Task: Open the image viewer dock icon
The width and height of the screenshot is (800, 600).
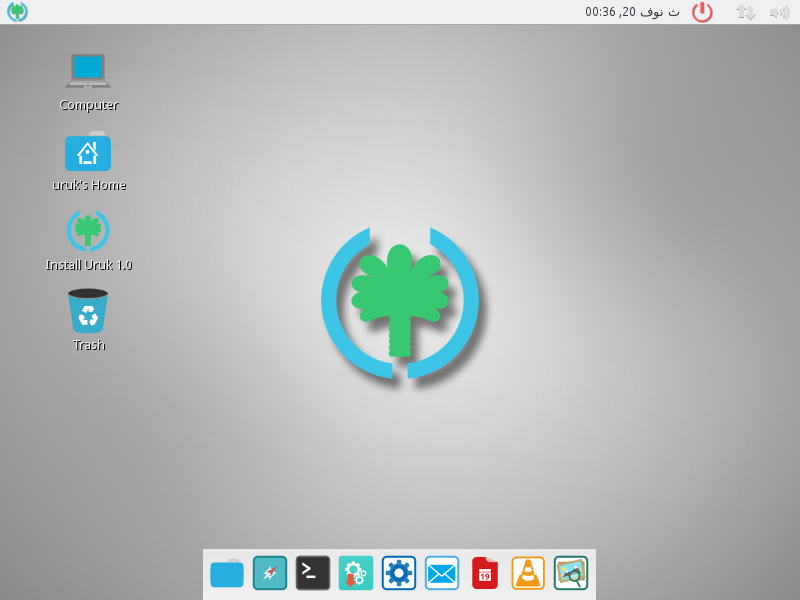Action: click(571, 573)
